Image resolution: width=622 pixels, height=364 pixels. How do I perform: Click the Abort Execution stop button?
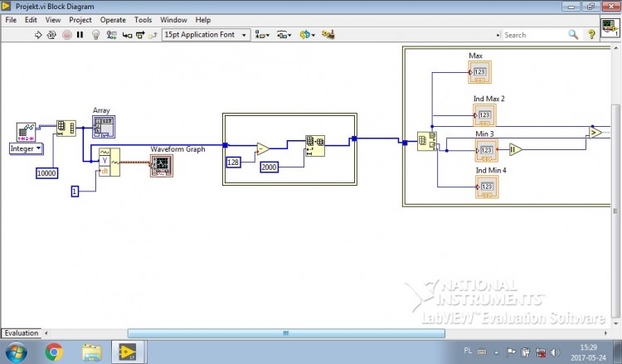(67, 35)
